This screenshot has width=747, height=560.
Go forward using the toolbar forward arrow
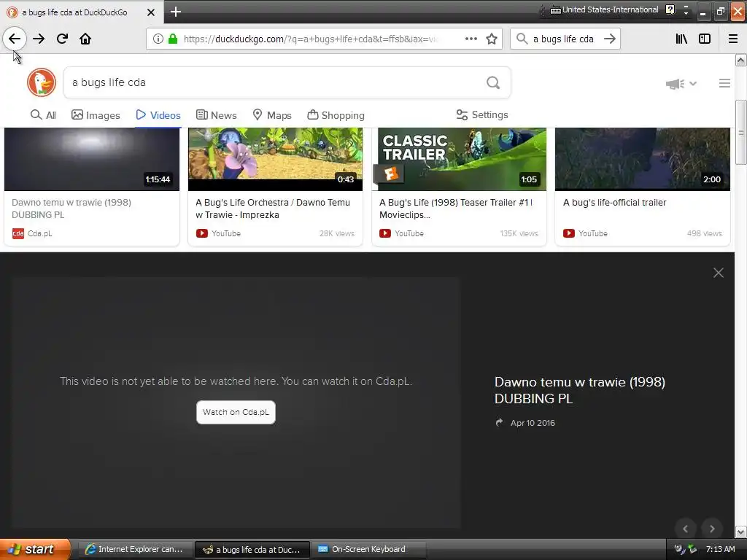39,39
